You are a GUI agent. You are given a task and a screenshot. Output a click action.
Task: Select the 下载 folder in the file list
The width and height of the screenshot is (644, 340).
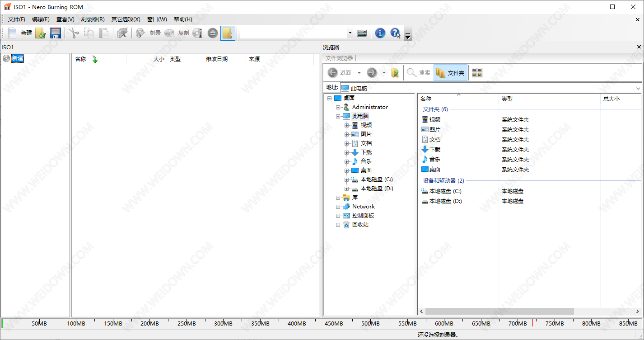tap(435, 149)
